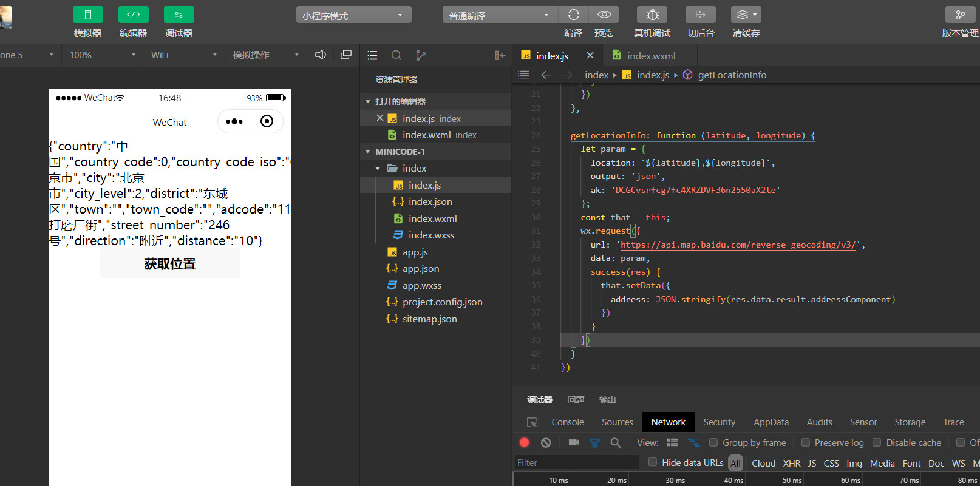Image resolution: width=980 pixels, height=486 pixels.
Task: Toggle the network overview view icon
Action: 693,442
